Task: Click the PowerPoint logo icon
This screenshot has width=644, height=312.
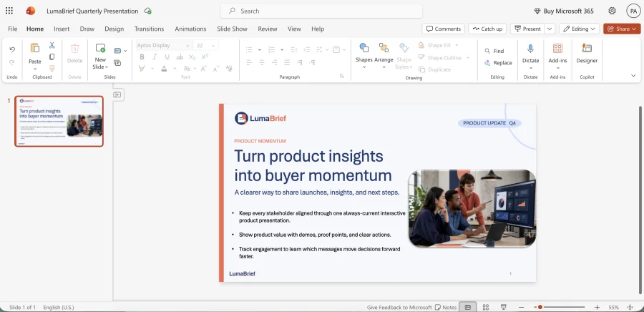Action: click(30, 11)
